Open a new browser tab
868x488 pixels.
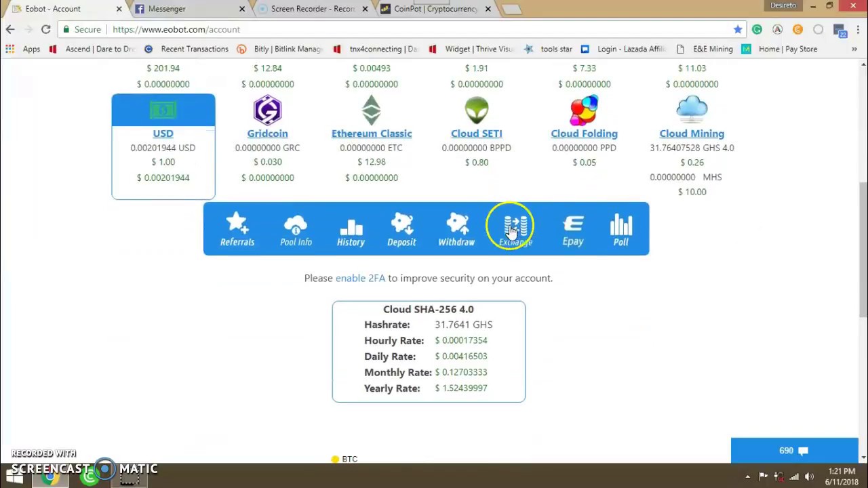click(x=512, y=9)
